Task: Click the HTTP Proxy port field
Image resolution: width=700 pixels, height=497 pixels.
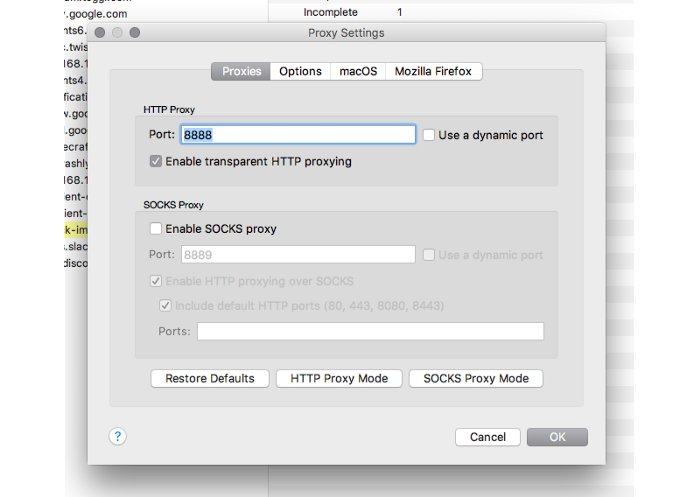Action: click(298, 134)
